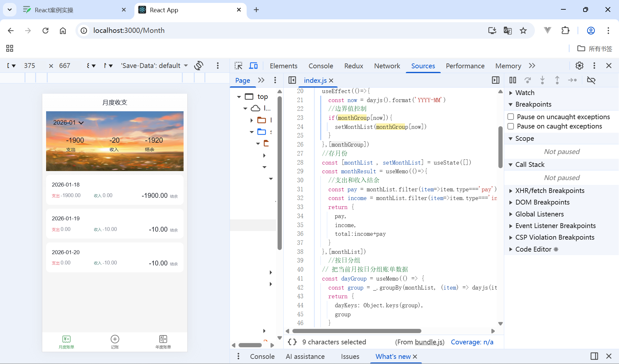This screenshot has width=619, height=364.
Task: Click pause script execution button
Action: tap(513, 80)
